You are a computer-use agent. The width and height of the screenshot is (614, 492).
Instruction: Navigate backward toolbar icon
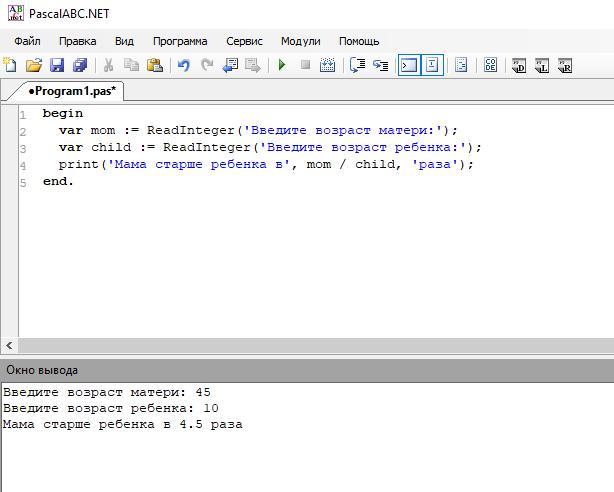230,65
